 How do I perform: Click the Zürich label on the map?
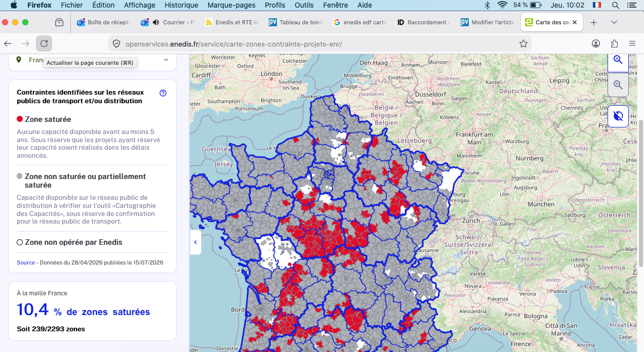pos(471,221)
